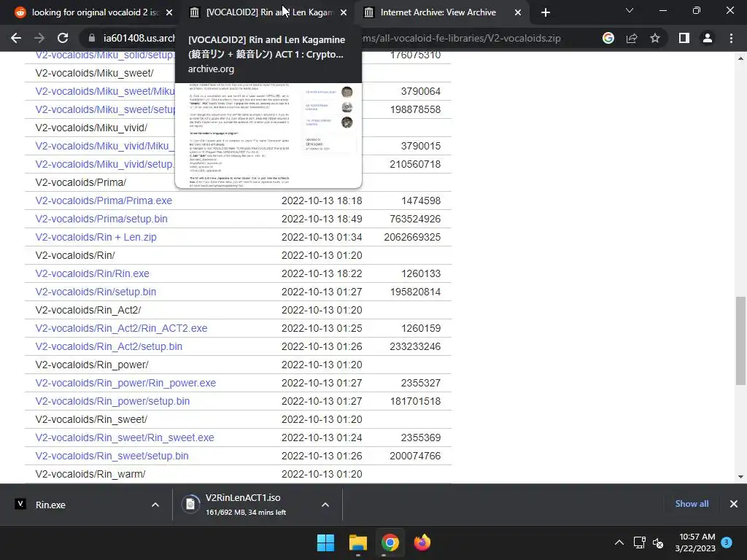747x560 pixels.
Task: Close the Internet Archive: View Archive tab
Action: pyautogui.click(x=518, y=12)
